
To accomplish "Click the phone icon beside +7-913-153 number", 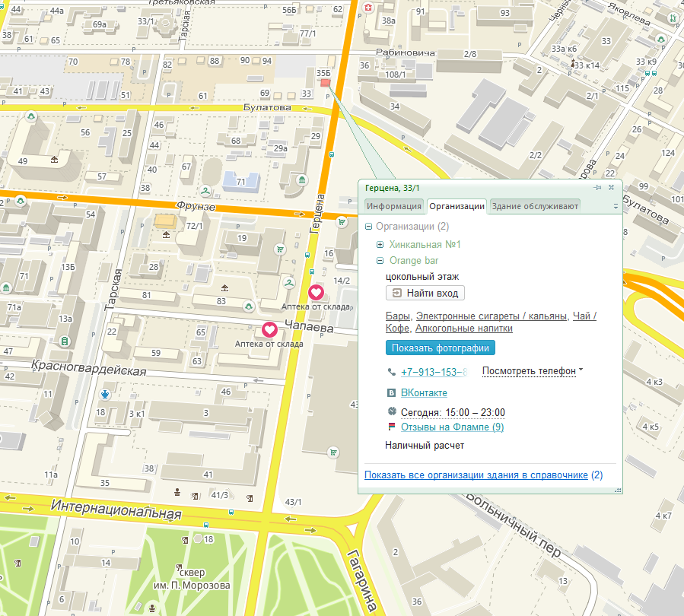I will click(x=392, y=372).
